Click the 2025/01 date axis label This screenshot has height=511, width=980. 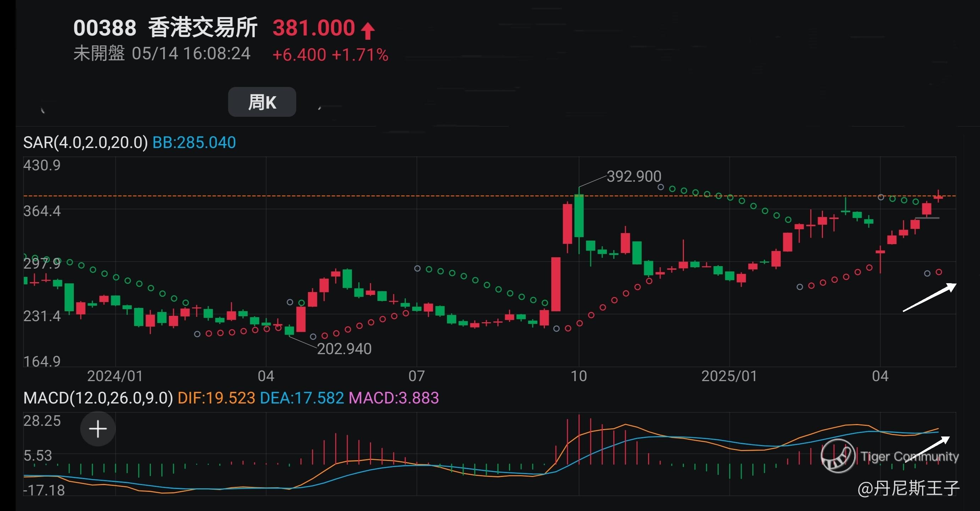(x=729, y=376)
